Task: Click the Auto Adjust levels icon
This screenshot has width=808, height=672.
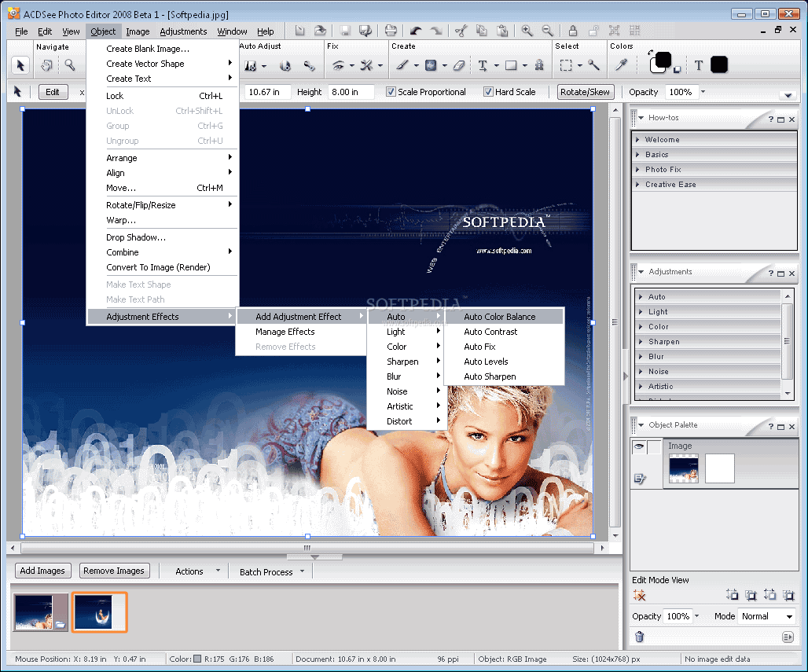Action: (x=251, y=66)
